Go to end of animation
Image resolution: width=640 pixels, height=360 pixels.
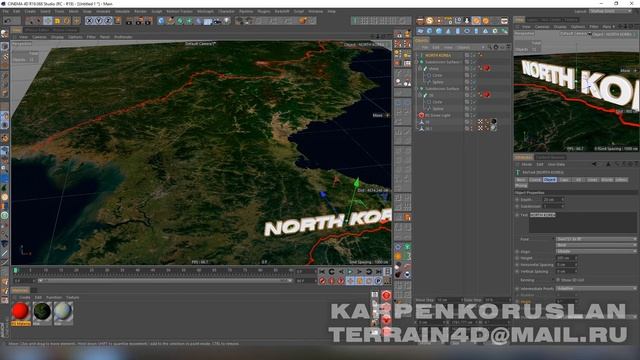378,271
